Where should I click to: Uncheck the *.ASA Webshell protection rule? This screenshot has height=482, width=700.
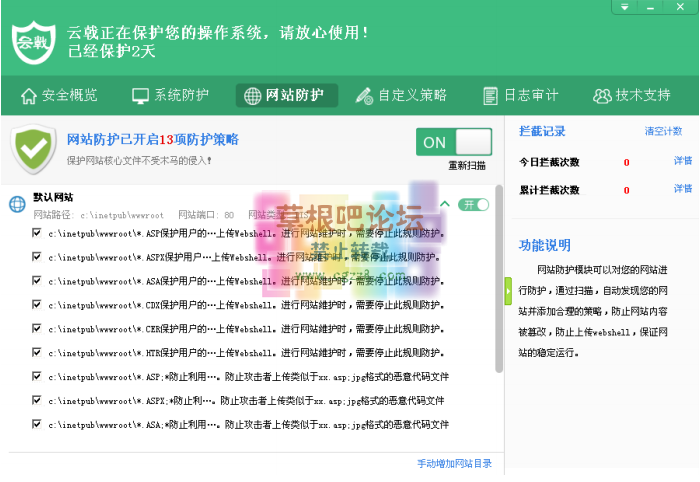[x=37, y=281]
